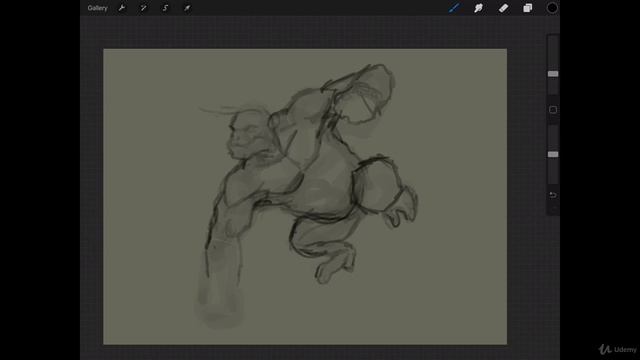Select the Brush tool
Image resolution: width=640 pixels, height=360 pixels.
pos(454,8)
